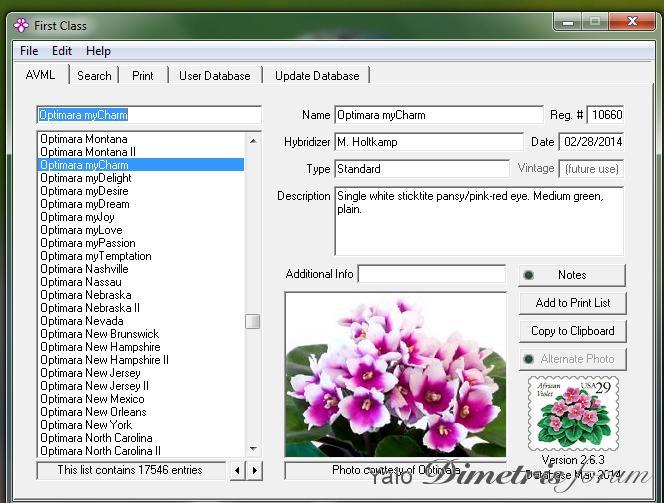Viewport: 664px width, 503px height.
Task: Click Copy to Clipboard button
Action: [x=573, y=331]
